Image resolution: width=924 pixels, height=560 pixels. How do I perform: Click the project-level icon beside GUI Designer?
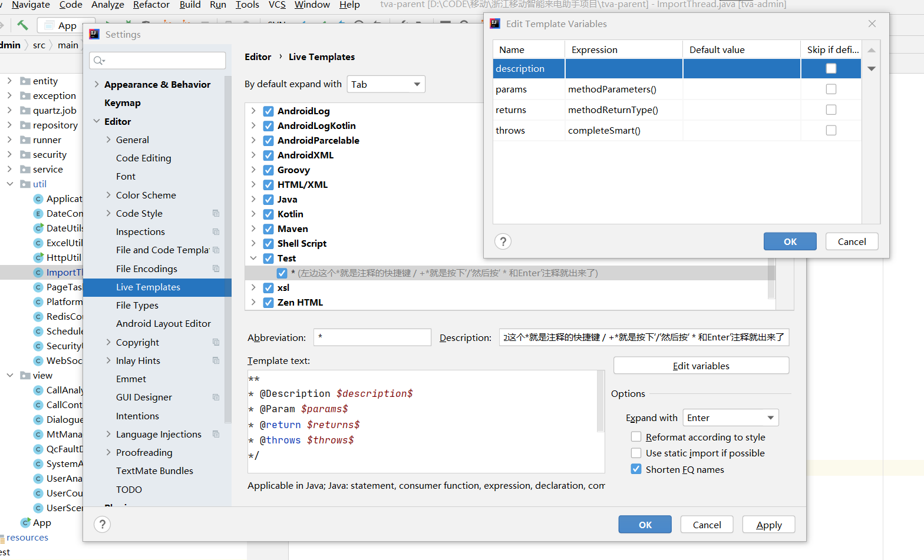216,397
